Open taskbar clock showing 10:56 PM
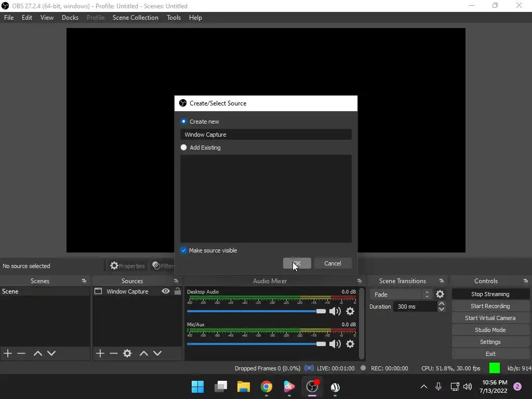 [494, 387]
